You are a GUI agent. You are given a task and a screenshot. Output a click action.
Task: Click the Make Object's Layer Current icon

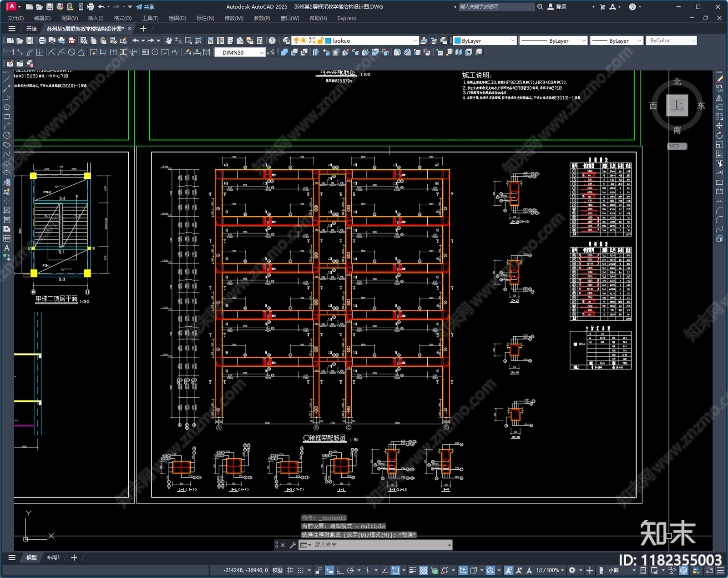point(424,41)
